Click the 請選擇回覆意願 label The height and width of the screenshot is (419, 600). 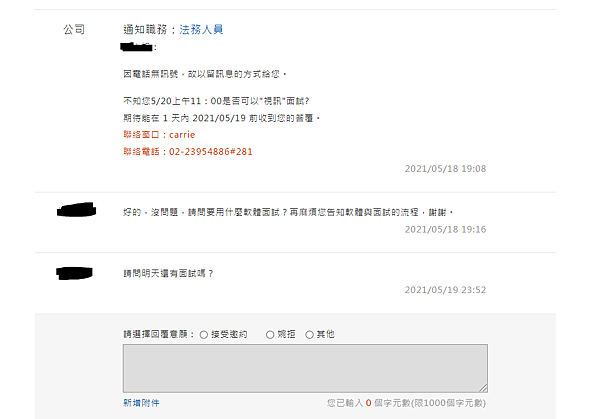tap(159, 334)
